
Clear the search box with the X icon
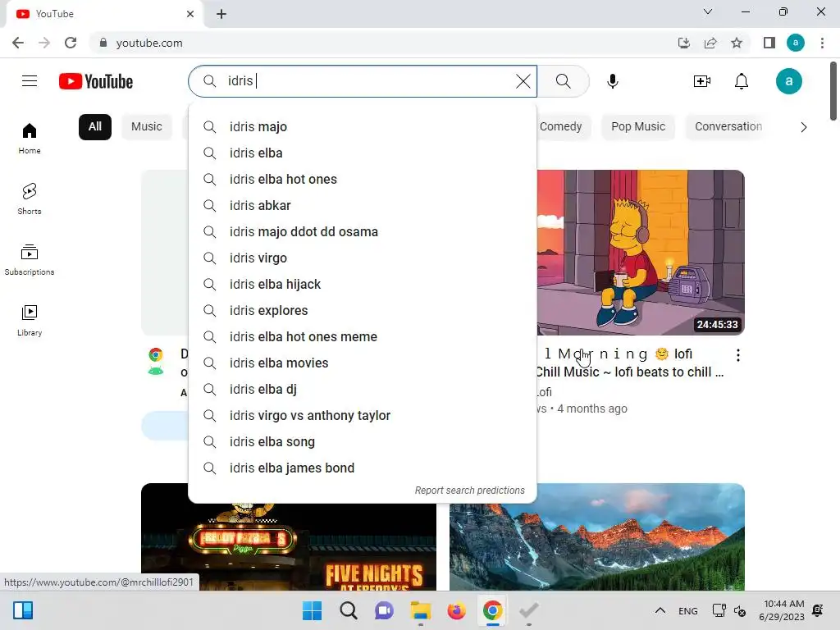click(523, 81)
